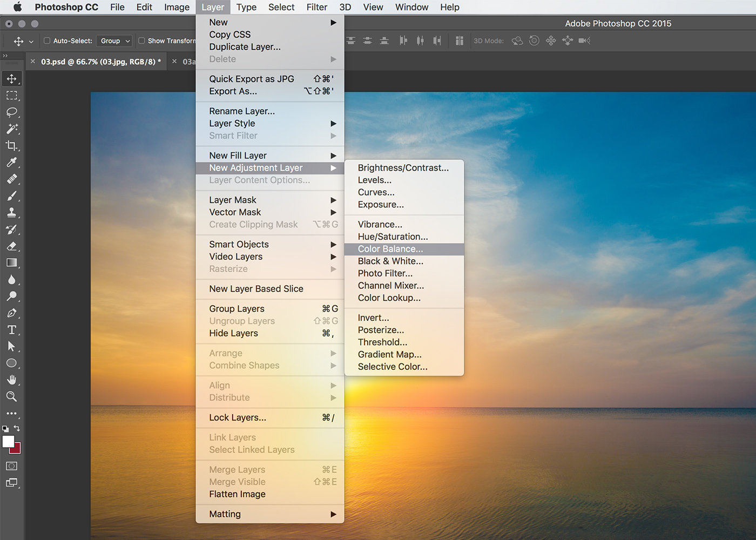Viewport: 756px width, 540px height.
Task: Expand the Smart Objects submenu
Action: tap(270, 244)
